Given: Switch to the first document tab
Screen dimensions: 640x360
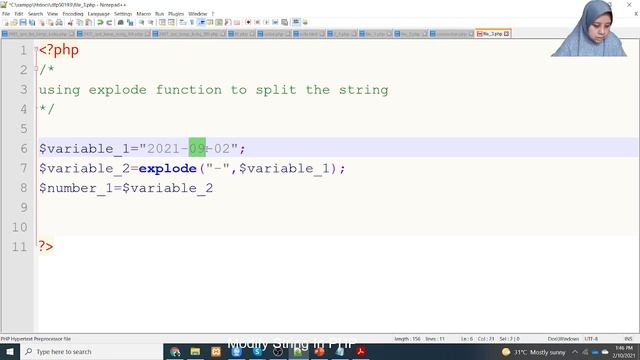Looking at the screenshot, I should (x=37, y=34).
